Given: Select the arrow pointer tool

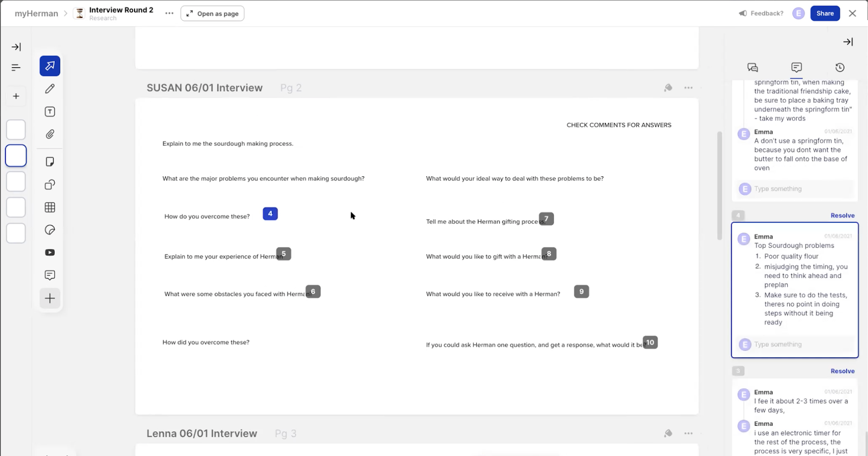Looking at the screenshot, I should point(50,66).
